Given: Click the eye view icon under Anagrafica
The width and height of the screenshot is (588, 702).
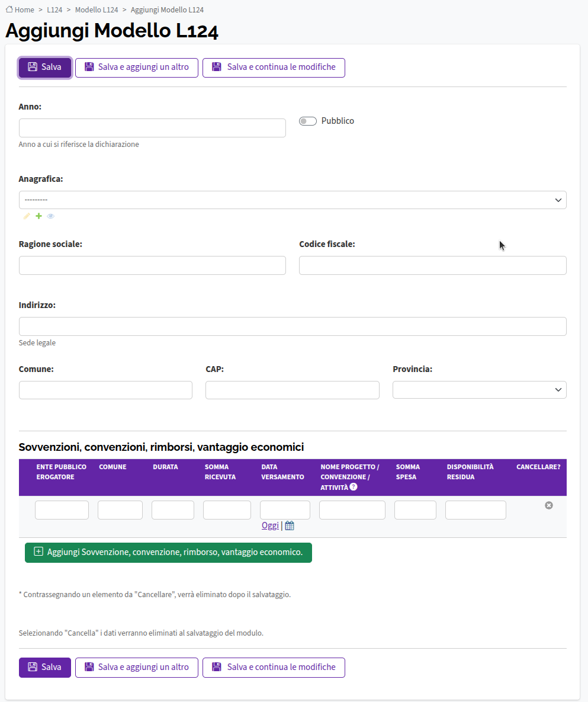Looking at the screenshot, I should point(50,216).
